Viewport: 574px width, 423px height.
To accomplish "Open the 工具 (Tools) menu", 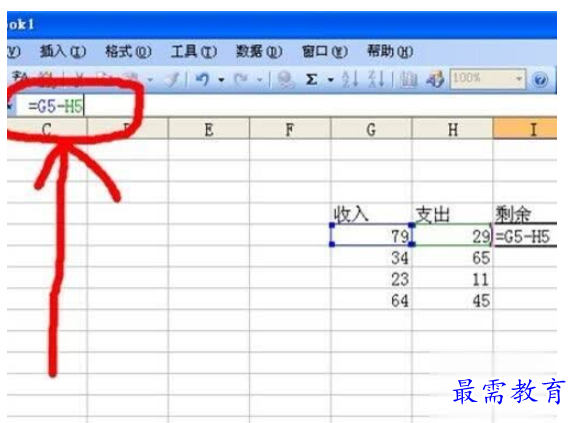I will tap(194, 52).
